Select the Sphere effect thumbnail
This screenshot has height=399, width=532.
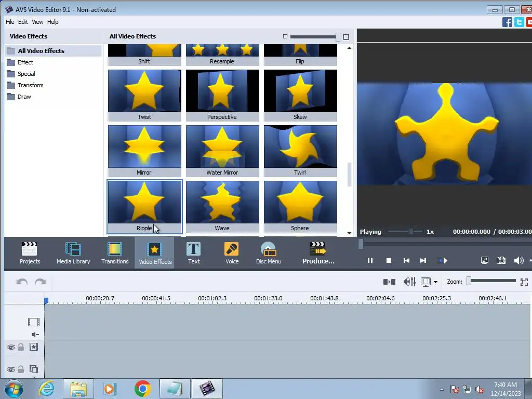click(300, 207)
